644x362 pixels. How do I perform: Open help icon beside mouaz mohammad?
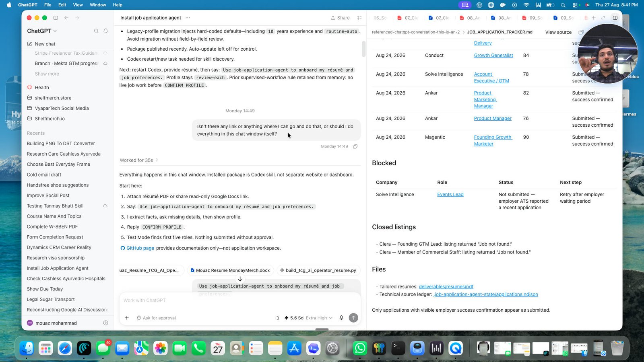click(x=105, y=323)
